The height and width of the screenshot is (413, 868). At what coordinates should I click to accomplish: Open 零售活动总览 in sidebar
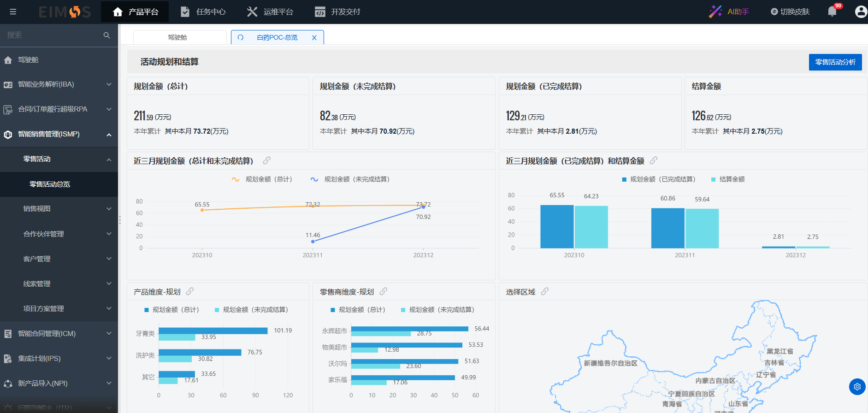point(59,184)
